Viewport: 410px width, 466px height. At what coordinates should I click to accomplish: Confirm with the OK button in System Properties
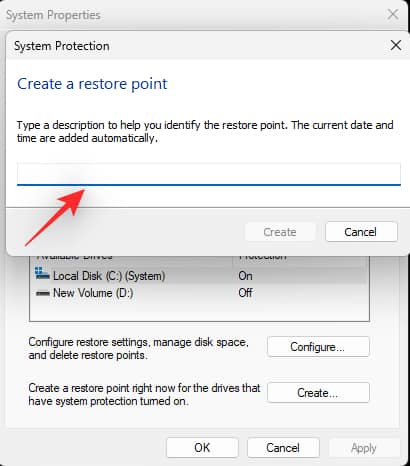(x=202, y=448)
